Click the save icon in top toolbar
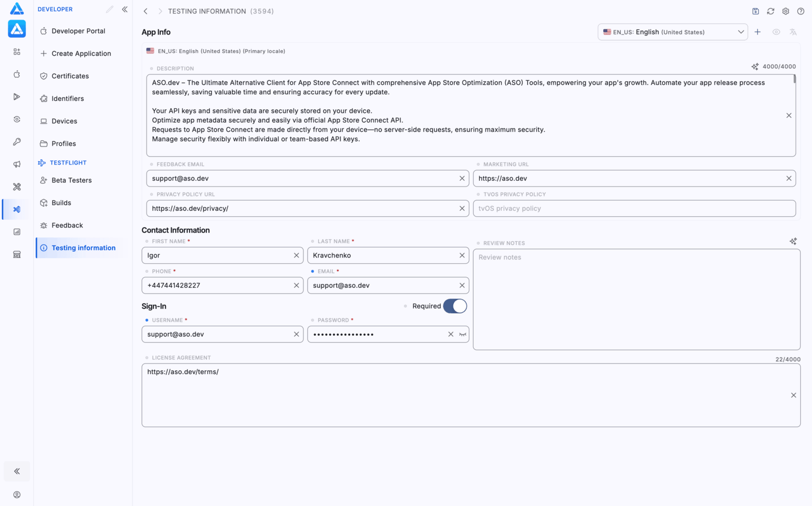Viewport: 812px width, 506px height. 756,11
